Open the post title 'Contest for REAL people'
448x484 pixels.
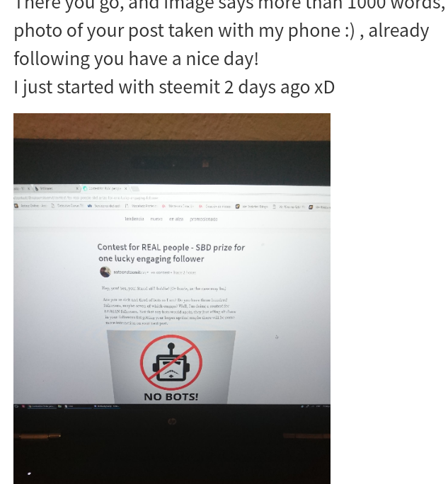click(171, 253)
